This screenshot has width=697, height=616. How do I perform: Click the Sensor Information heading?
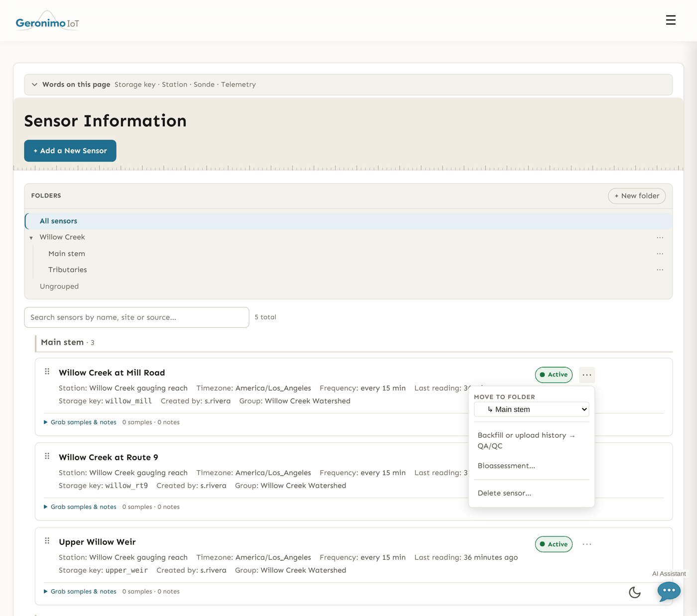click(x=105, y=121)
